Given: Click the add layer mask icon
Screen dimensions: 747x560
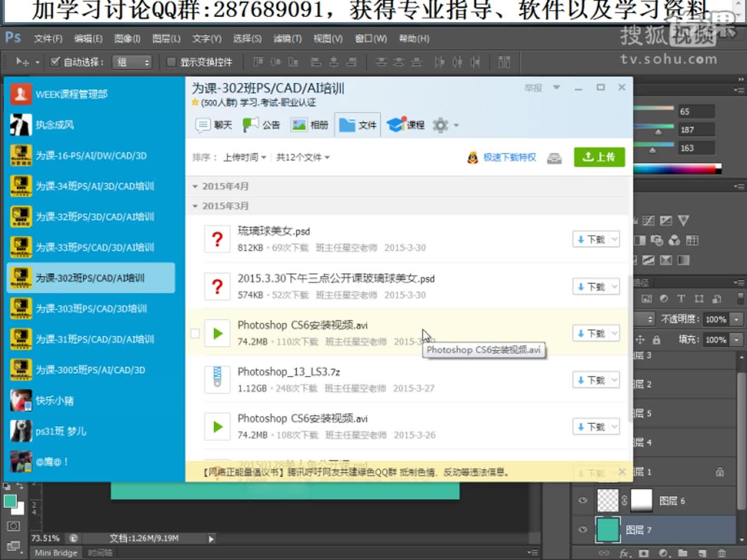Looking at the screenshot, I should click(644, 553).
